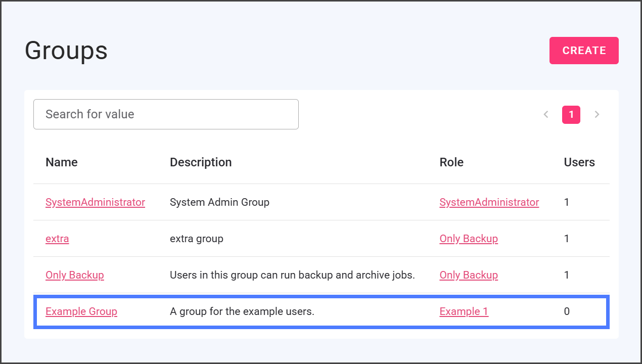Open the SystemAdministrator group name link
Image resolution: width=642 pixels, height=364 pixels.
tap(95, 202)
